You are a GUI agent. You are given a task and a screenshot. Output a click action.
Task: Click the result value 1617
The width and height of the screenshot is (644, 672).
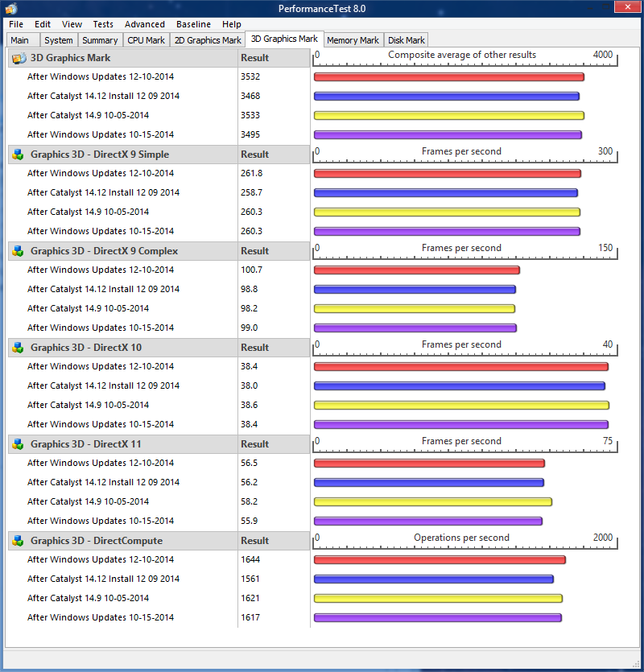[x=250, y=617]
